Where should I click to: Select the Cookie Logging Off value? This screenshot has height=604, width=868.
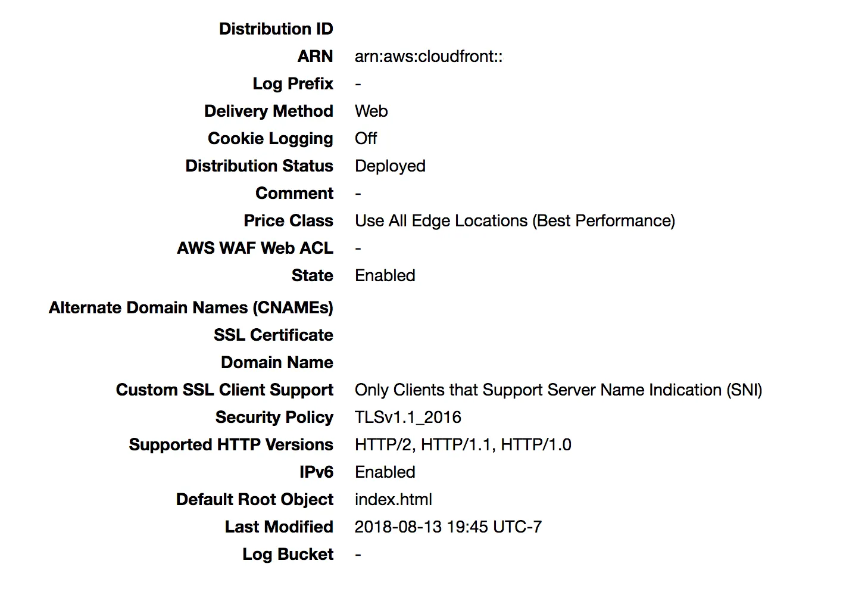[366, 138]
